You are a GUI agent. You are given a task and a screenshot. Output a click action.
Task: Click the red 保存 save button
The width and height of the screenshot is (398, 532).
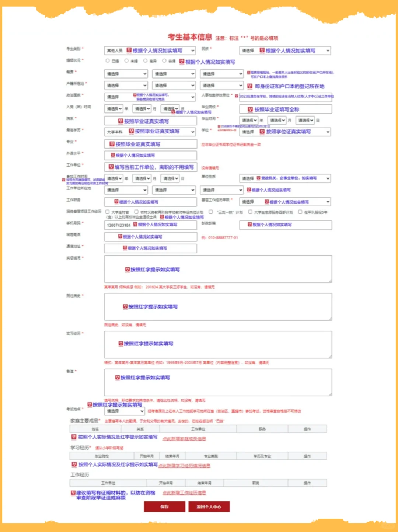click(x=164, y=507)
